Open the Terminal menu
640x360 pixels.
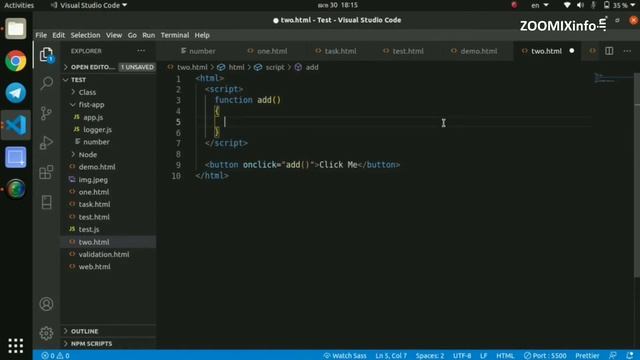pos(175,35)
